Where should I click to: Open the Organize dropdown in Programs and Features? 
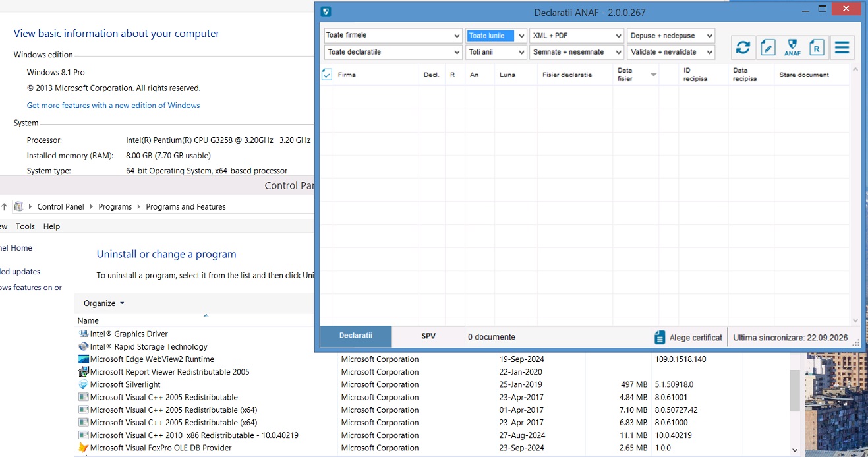[103, 303]
